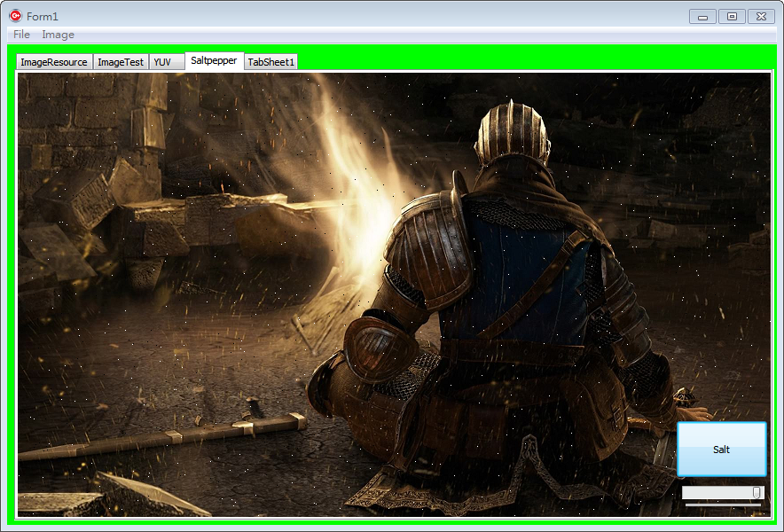784x532 pixels.
Task: Open the File menu
Action: 21,35
